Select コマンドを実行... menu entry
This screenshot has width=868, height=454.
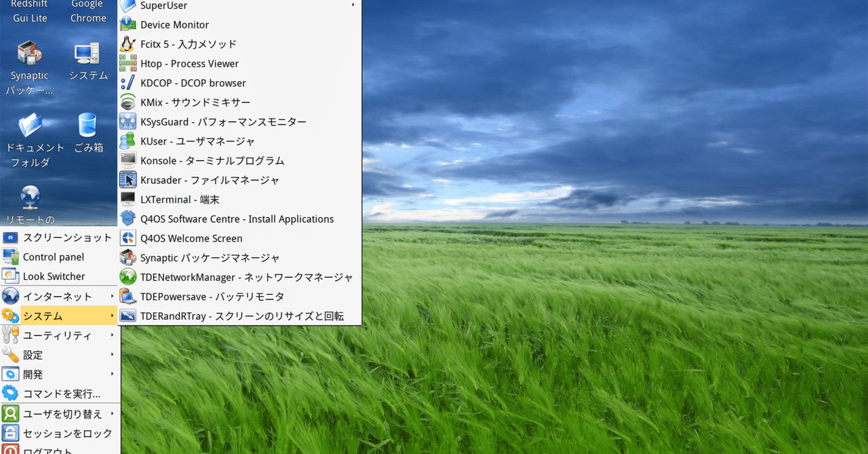60,394
